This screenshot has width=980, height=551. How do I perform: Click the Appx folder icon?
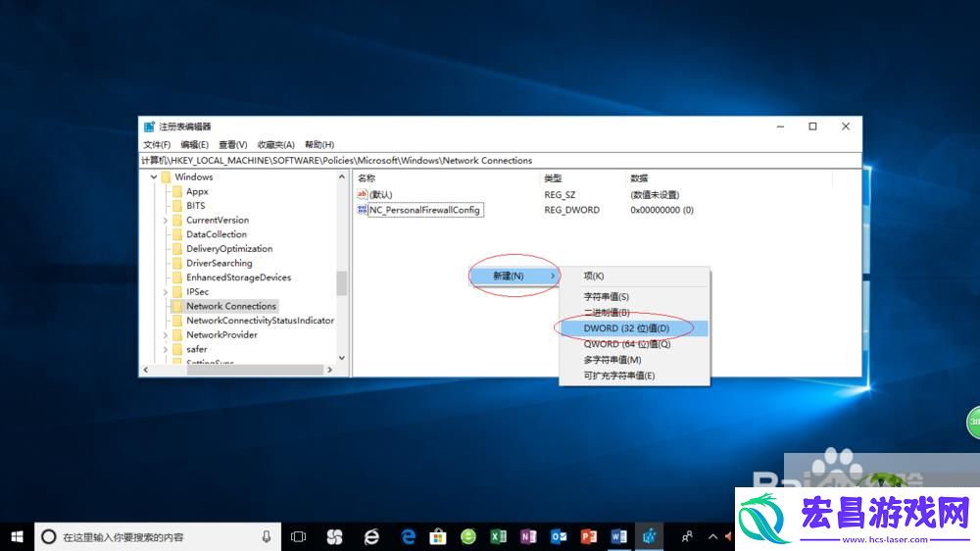[x=176, y=191]
